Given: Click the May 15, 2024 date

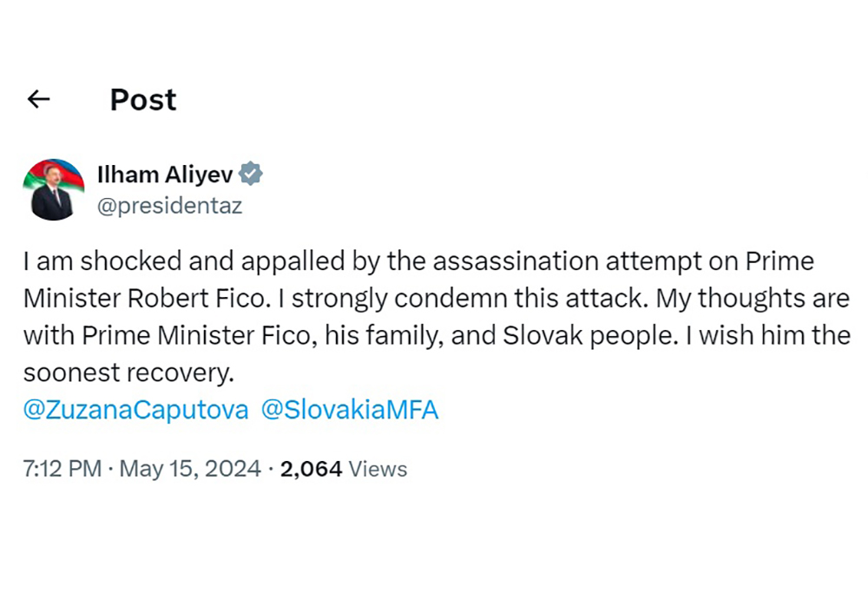Looking at the screenshot, I should (189, 469).
